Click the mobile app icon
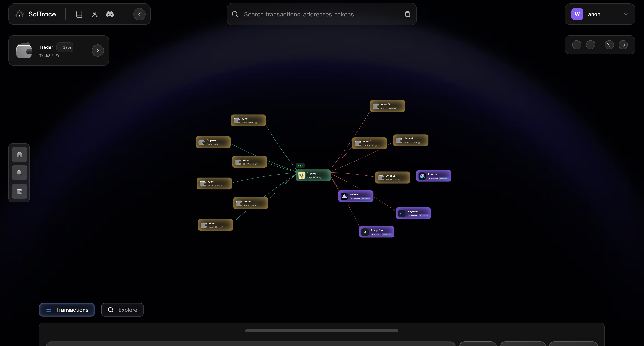The image size is (644, 346). (79, 14)
